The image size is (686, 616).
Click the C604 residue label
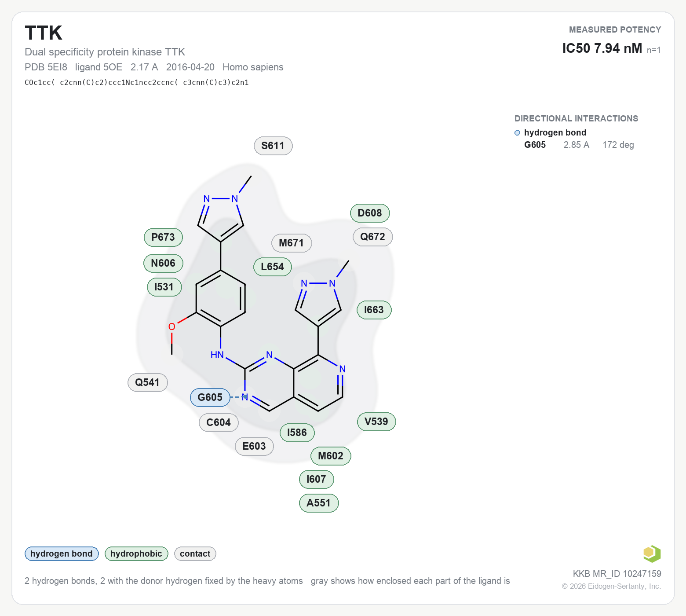[x=219, y=422]
